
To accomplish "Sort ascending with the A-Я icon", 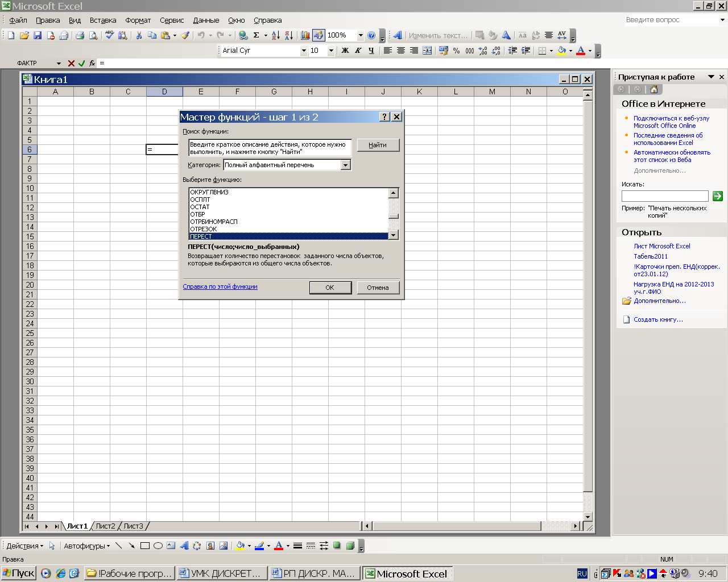I will [x=276, y=35].
